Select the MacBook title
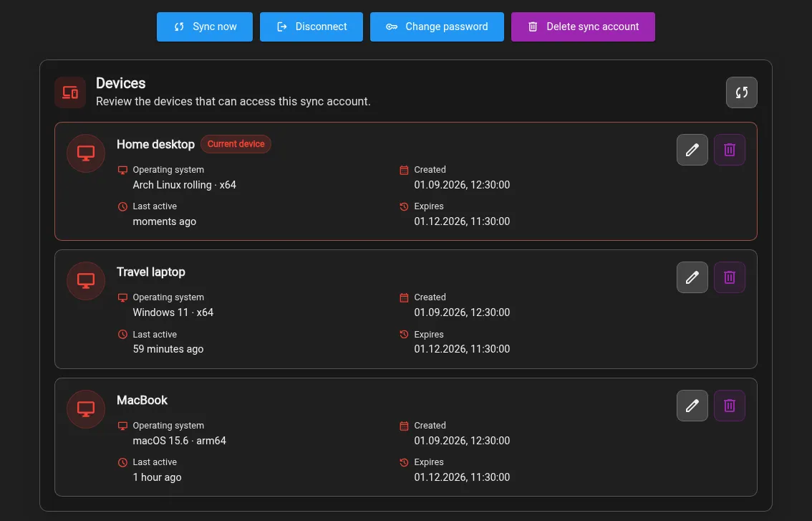812x521 pixels. click(x=142, y=400)
